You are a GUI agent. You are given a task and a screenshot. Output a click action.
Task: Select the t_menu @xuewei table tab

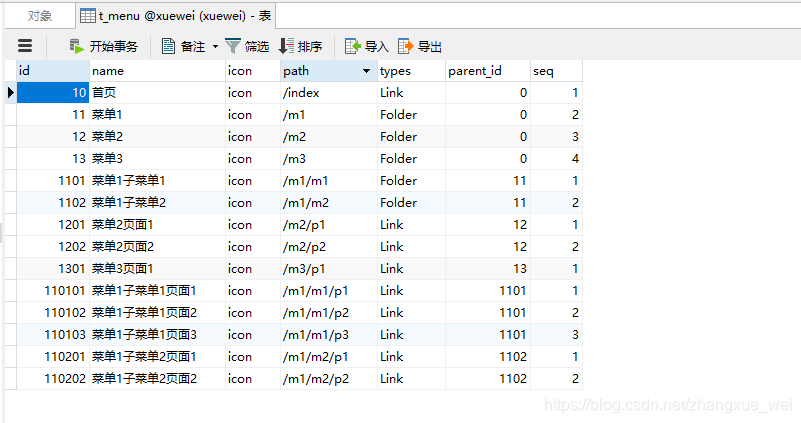tap(176, 16)
